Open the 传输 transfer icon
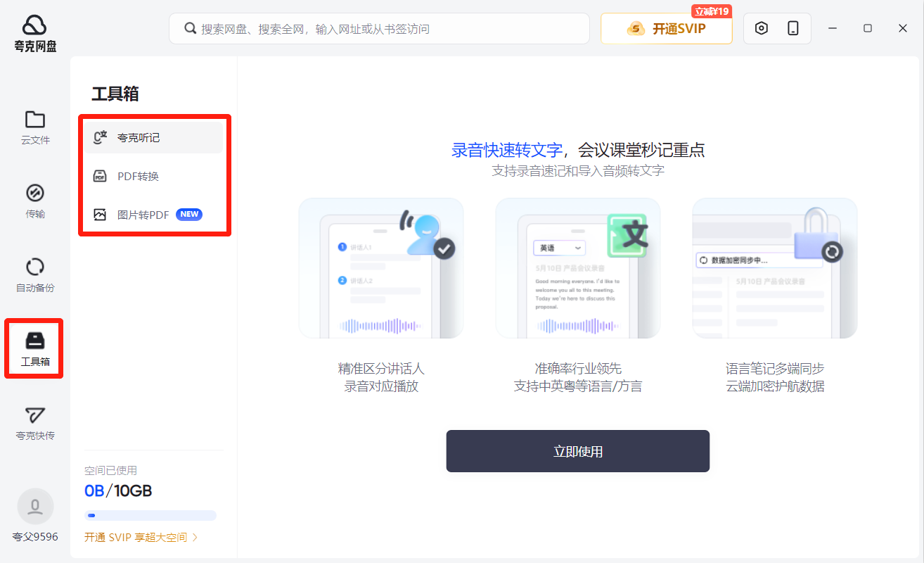Screen dimensions: 924x563 coord(35,193)
